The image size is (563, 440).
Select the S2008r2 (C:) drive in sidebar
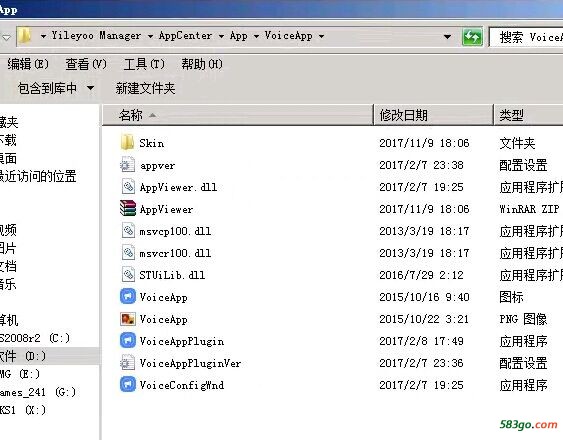coord(34,338)
